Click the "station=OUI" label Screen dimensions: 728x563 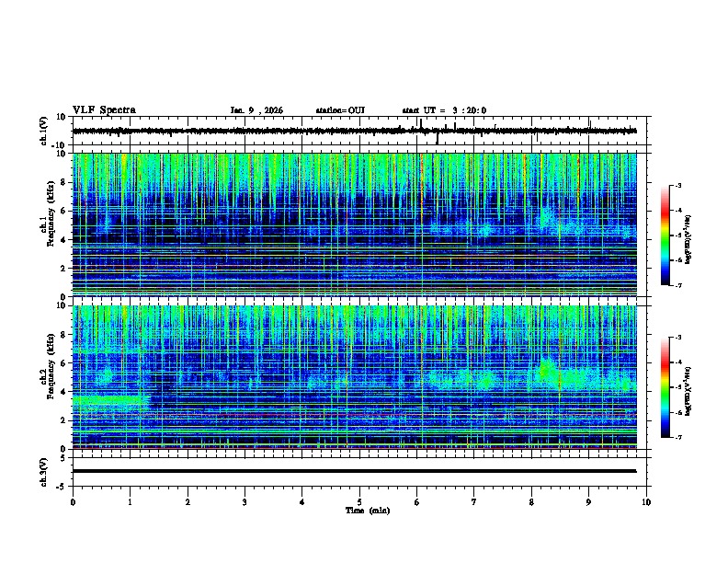point(340,110)
